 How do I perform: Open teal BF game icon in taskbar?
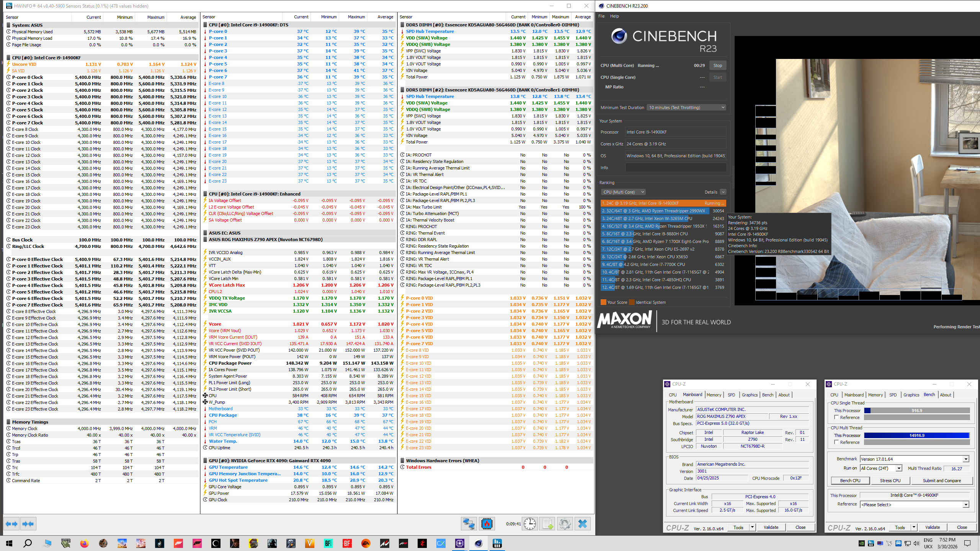(328, 543)
